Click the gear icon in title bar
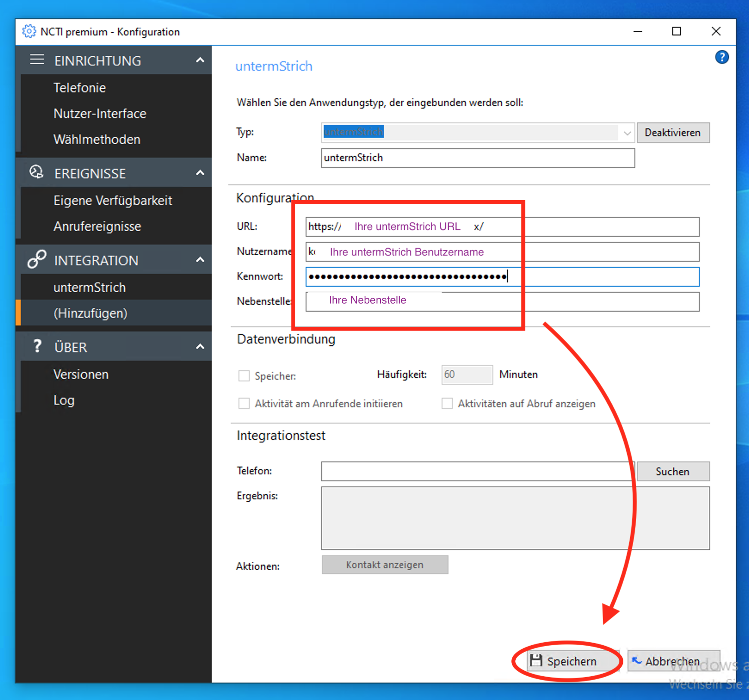 29,31
